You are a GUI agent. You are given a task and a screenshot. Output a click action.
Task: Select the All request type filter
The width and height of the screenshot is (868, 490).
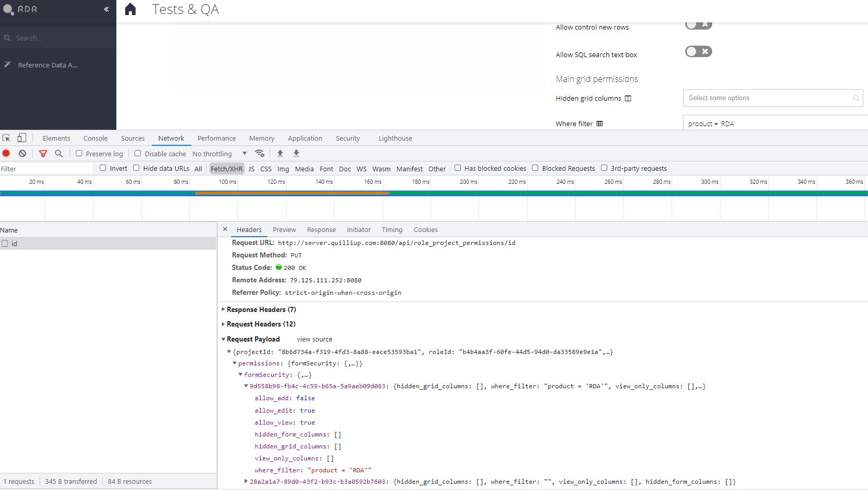198,169
